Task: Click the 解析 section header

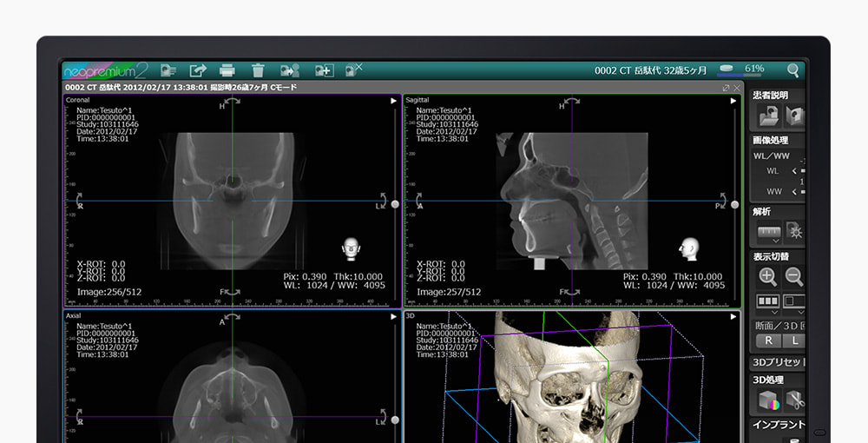Action: pyautogui.click(x=762, y=212)
